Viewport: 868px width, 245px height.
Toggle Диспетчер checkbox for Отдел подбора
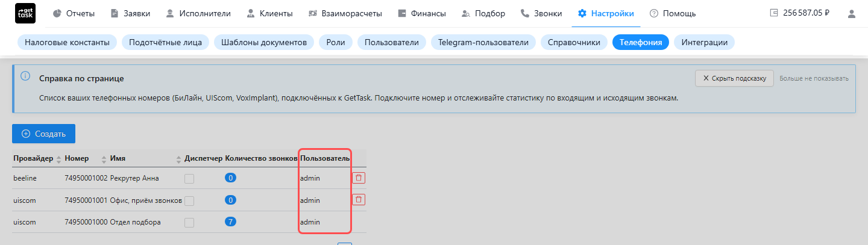coord(189,223)
